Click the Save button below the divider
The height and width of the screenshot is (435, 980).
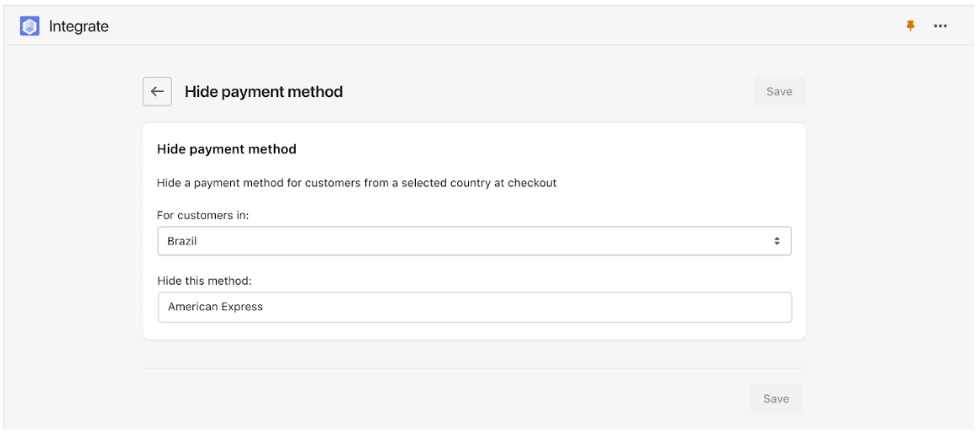[x=776, y=399]
